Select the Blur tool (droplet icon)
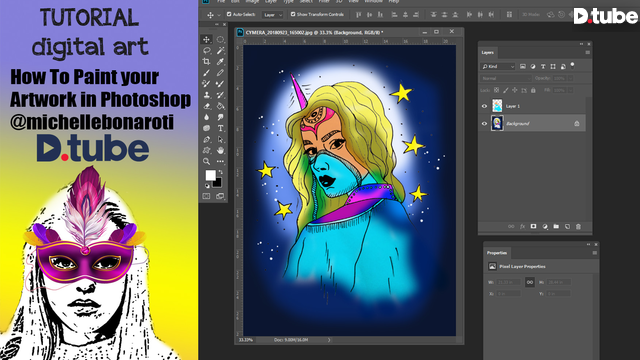 pos(207,117)
